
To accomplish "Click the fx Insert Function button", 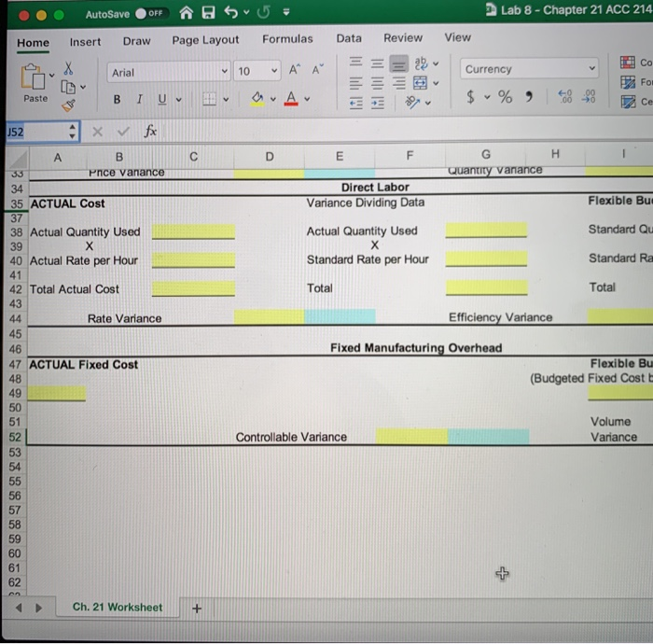I will tap(150, 132).
